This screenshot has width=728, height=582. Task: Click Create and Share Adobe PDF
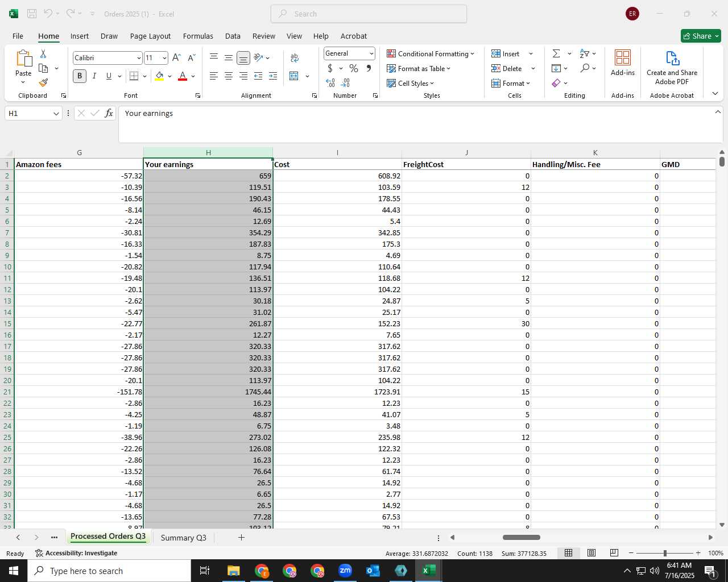point(672,68)
